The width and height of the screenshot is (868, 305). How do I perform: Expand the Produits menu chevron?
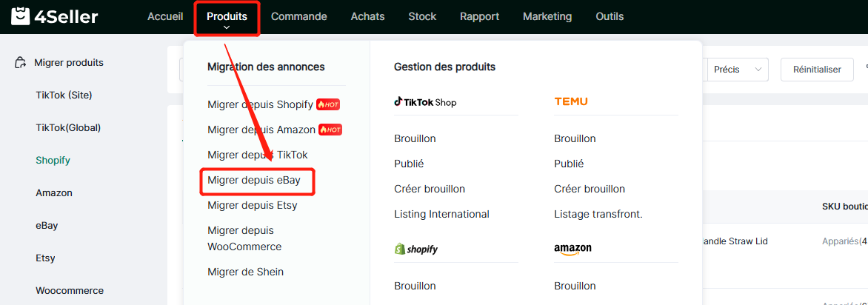227,27
